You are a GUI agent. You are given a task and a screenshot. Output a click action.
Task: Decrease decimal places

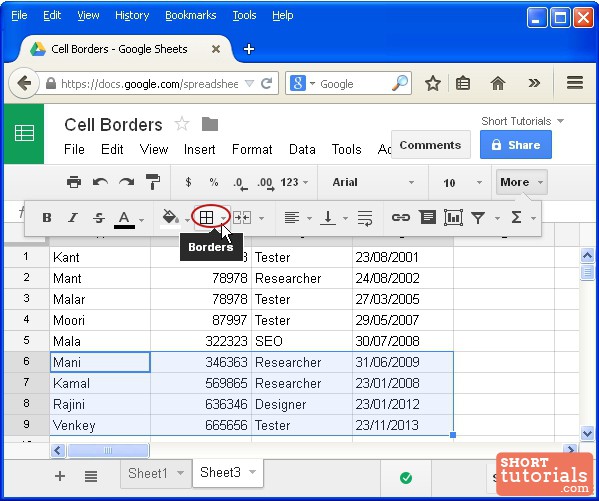click(x=240, y=183)
